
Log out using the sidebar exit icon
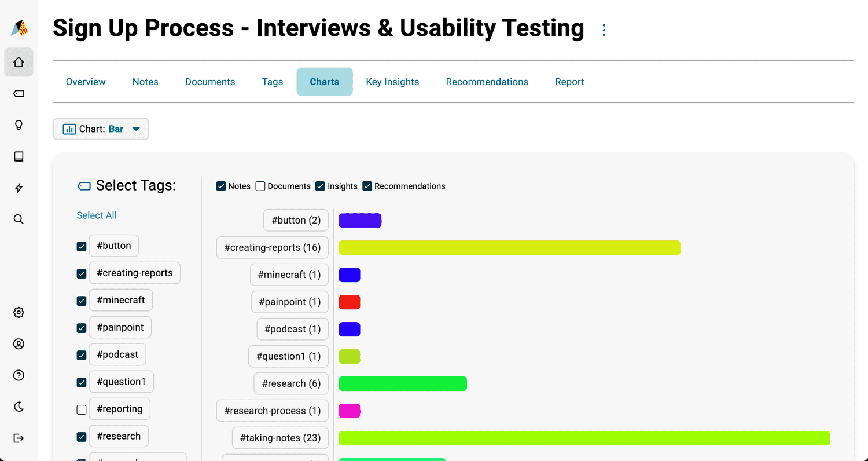19,438
